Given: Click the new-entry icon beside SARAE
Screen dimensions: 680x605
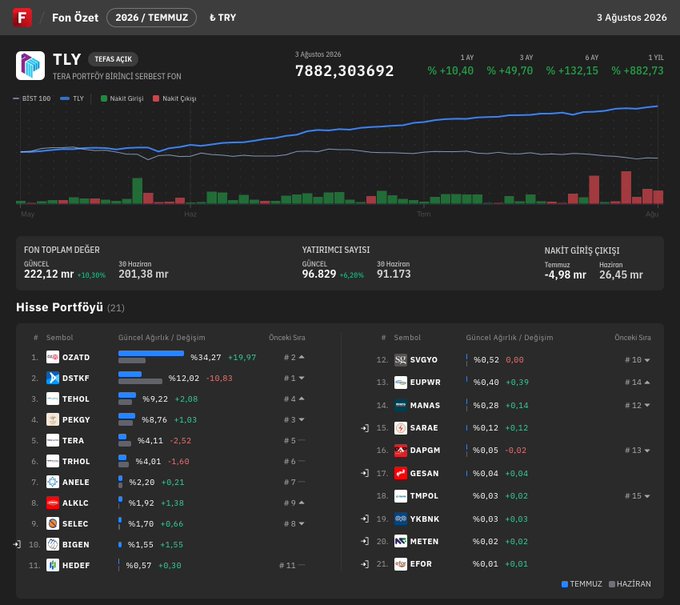Looking at the screenshot, I should (x=365, y=428).
